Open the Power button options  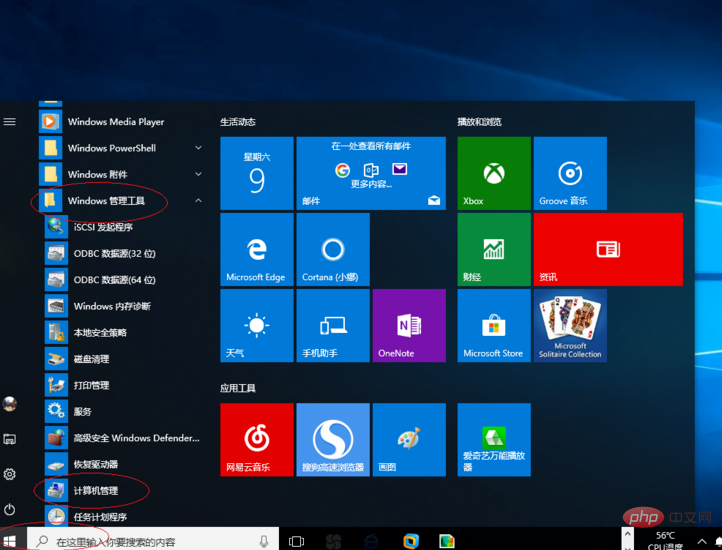tap(10, 509)
